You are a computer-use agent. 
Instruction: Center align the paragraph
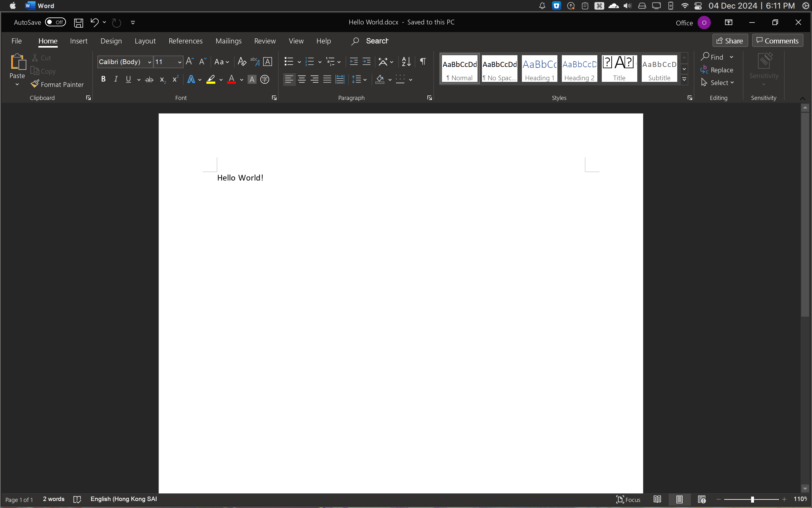tap(302, 79)
